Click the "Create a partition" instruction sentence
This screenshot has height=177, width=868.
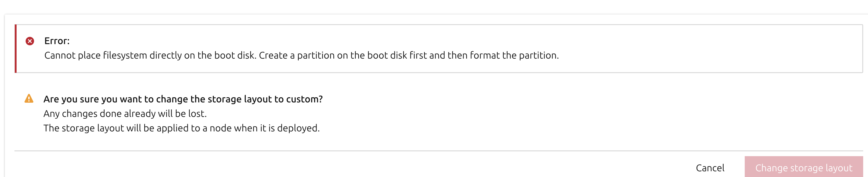[408, 55]
